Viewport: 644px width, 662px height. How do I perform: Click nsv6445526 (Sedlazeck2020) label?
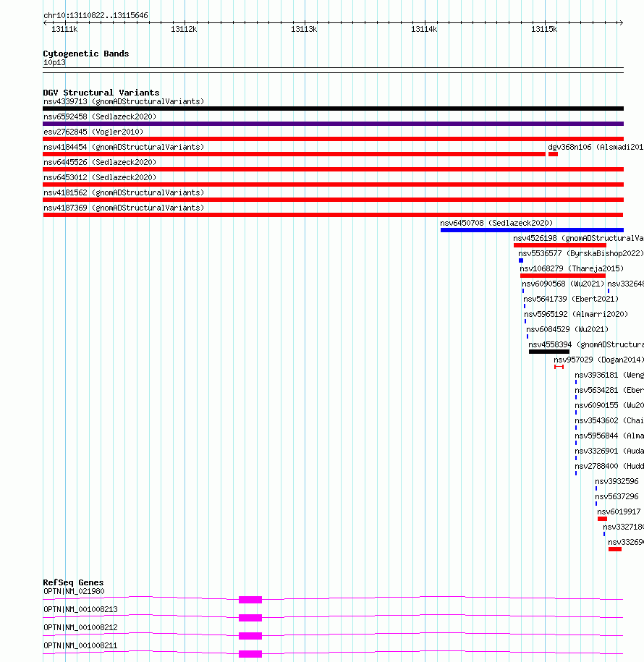pyautogui.click(x=100, y=162)
